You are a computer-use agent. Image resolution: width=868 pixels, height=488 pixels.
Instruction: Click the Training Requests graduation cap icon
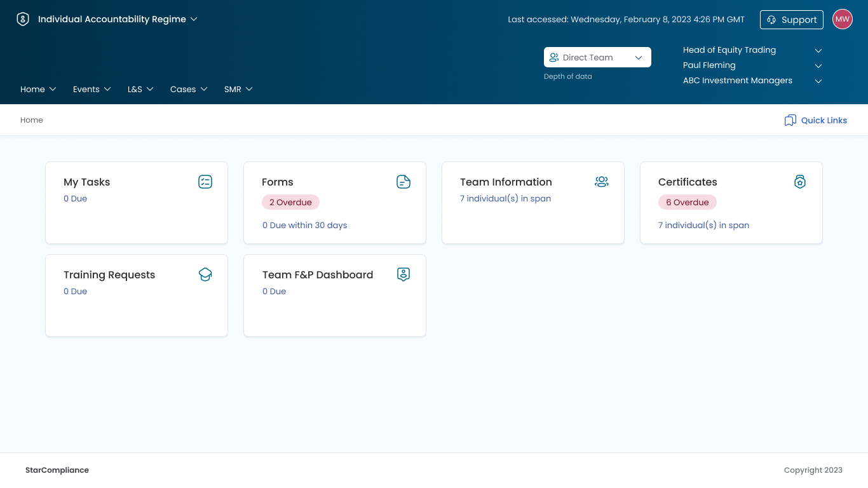(x=205, y=274)
